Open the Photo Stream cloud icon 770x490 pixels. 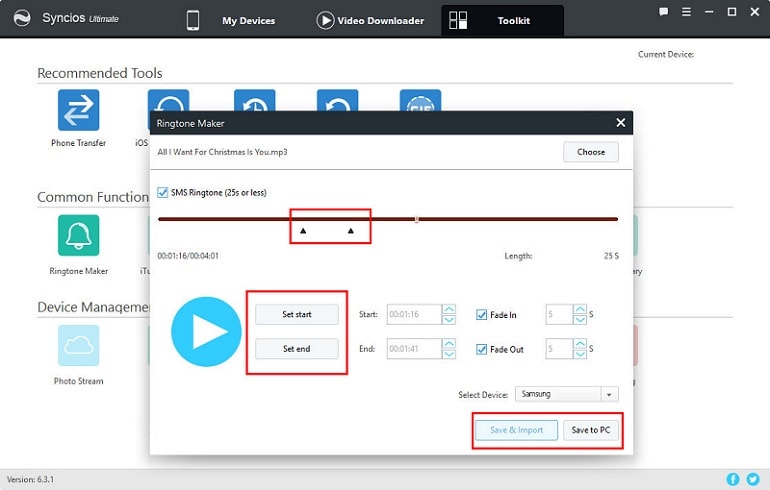pos(78,345)
